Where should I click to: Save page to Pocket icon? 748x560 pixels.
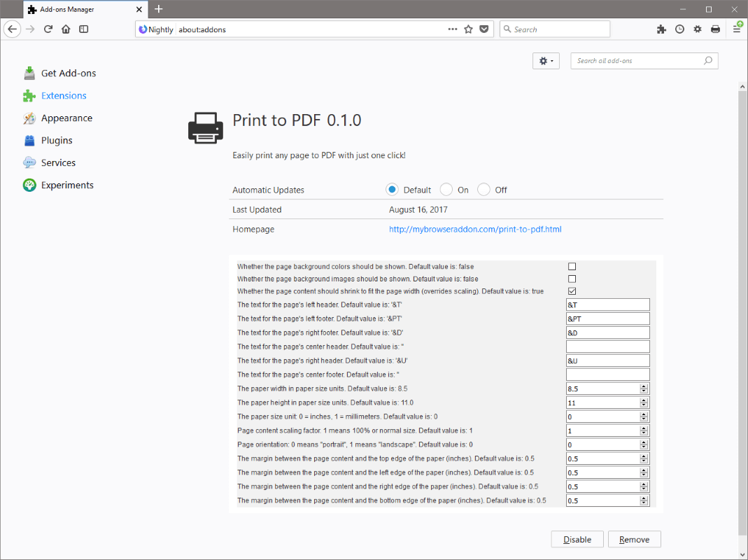(x=484, y=29)
